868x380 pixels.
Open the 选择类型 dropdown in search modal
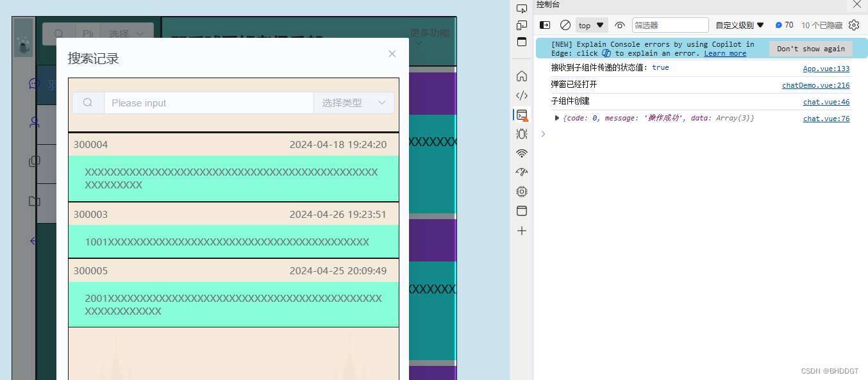tap(354, 103)
